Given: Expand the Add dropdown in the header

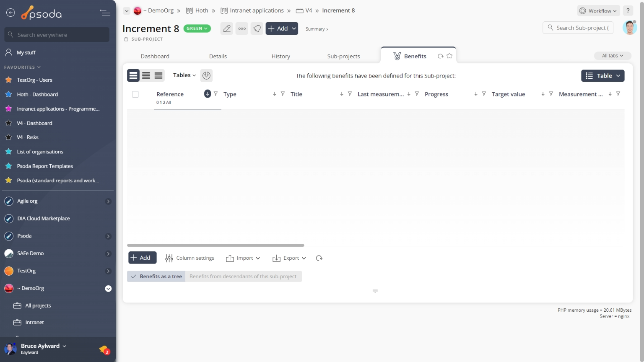Looking at the screenshot, I should [294, 28].
